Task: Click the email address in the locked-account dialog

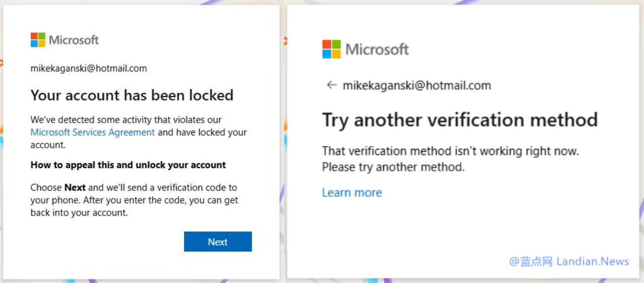Action: [89, 68]
